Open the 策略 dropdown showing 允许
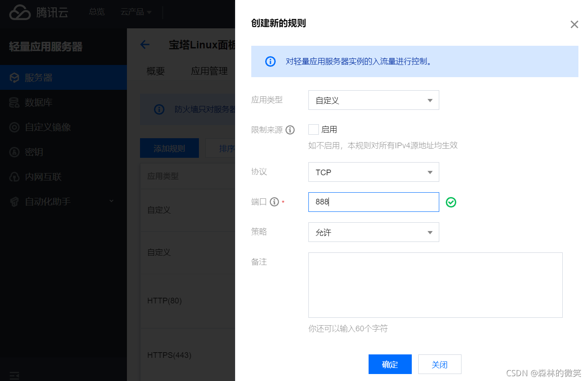588x381 pixels. coord(373,232)
